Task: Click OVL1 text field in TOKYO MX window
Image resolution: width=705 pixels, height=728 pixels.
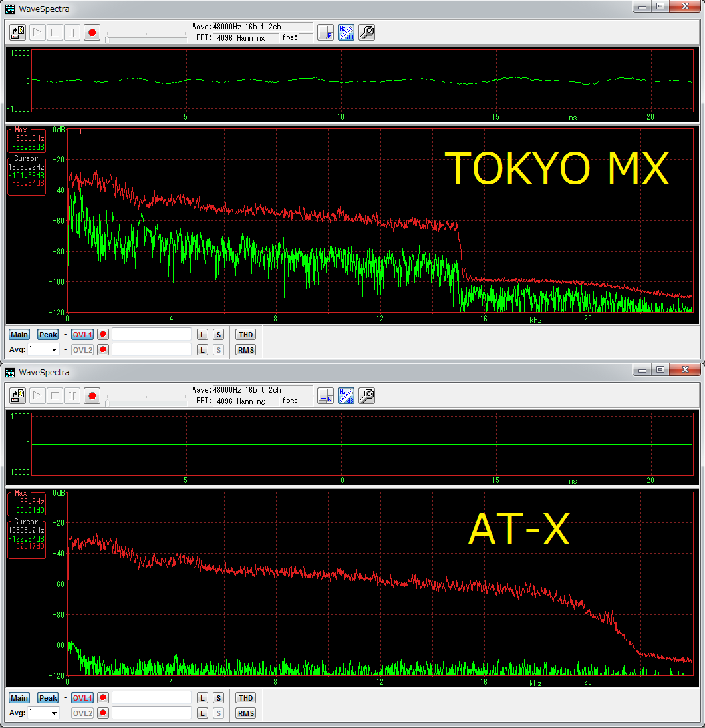Action: pyautogui.click(x=152, y=334)
